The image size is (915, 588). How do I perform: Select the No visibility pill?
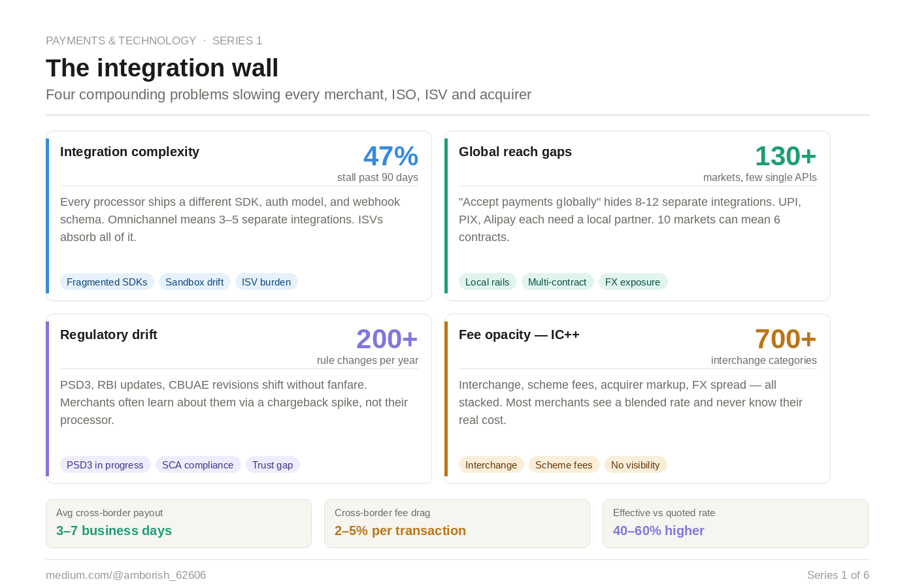pos(635,465)
